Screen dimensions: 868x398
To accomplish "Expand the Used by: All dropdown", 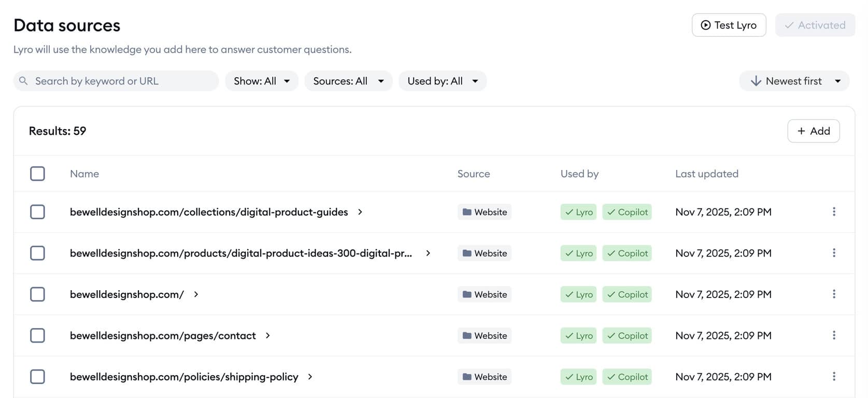I will pos(442,81).
